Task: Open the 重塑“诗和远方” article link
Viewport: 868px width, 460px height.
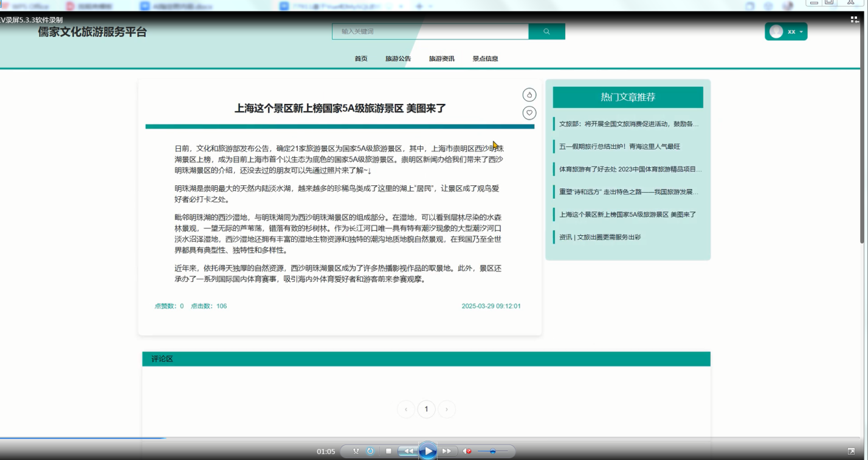Action: coord(629,192)
